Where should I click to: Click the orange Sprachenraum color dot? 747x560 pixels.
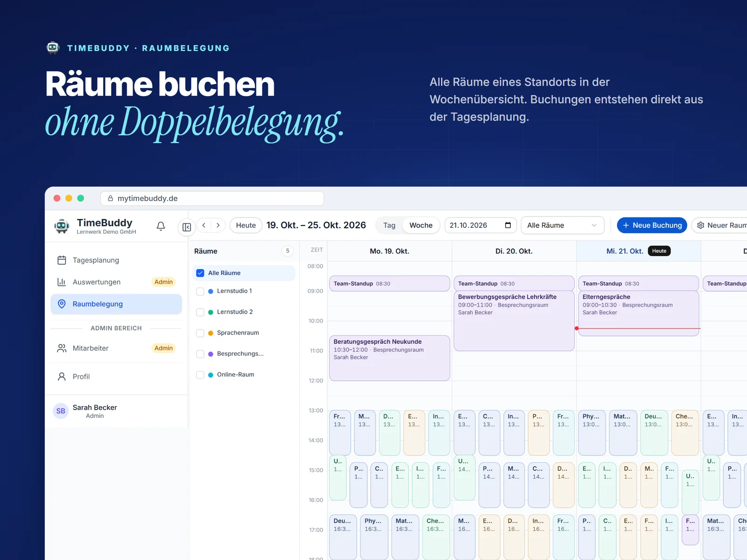tap(211, 333)
